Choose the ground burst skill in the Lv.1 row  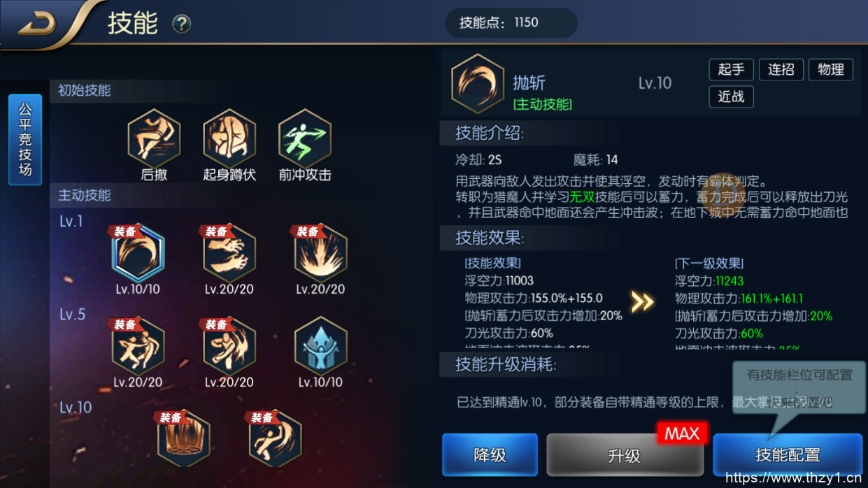coord(320,252)
